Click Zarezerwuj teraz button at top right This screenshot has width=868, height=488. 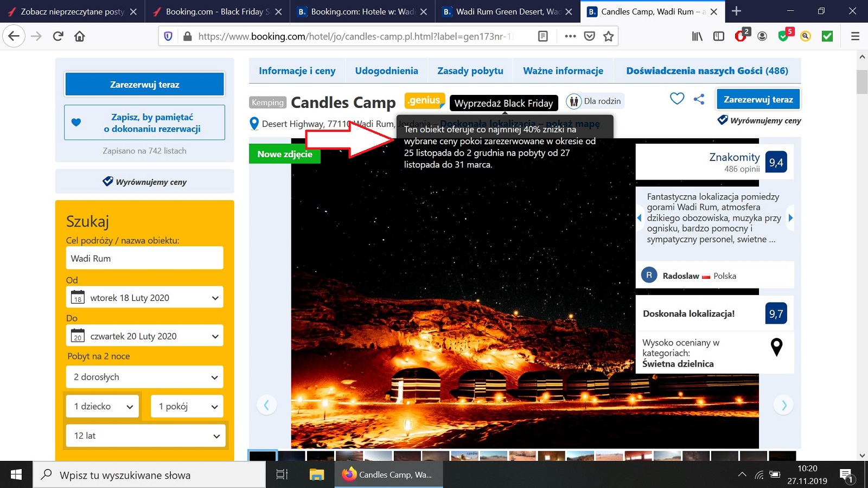758,99
